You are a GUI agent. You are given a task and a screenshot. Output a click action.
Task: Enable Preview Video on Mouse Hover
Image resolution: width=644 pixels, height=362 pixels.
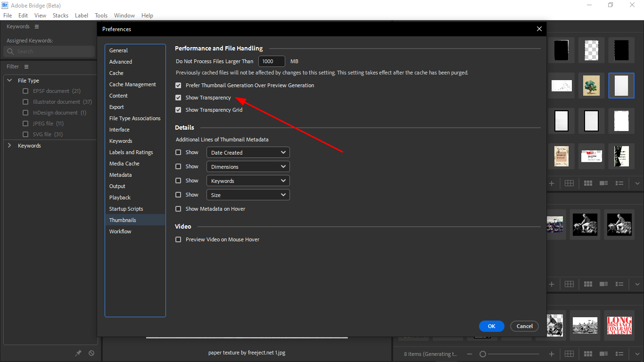[x=178, y=239]
